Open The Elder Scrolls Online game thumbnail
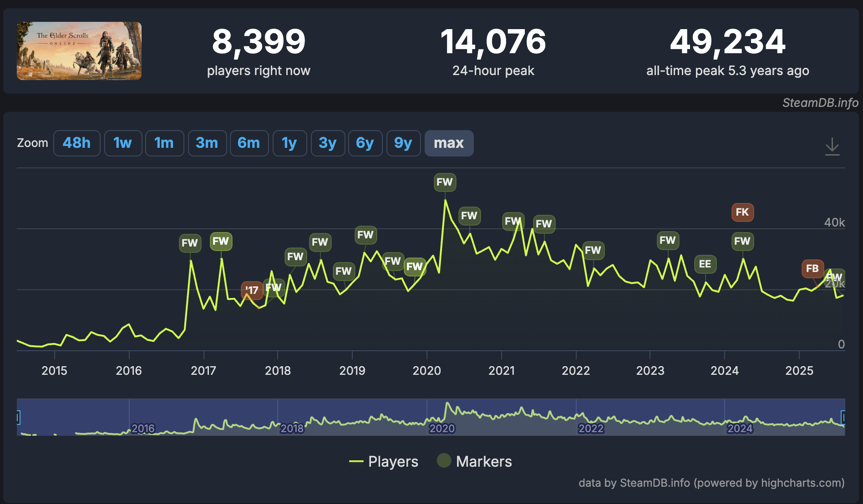Image resolution: width=863 pixels, height=504 pixels. pyautogui.click(x=79, y=51)
